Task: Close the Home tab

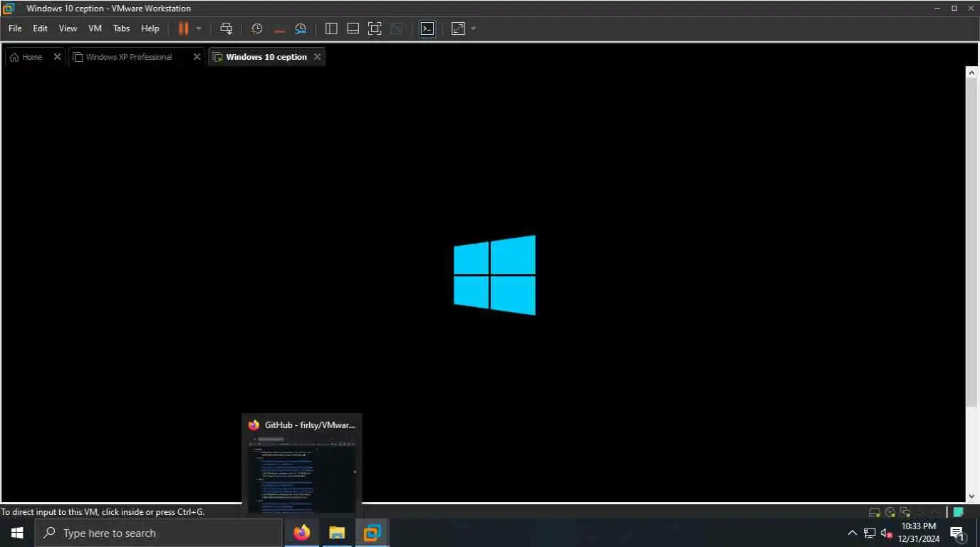Action: click(x=57, y=57)
